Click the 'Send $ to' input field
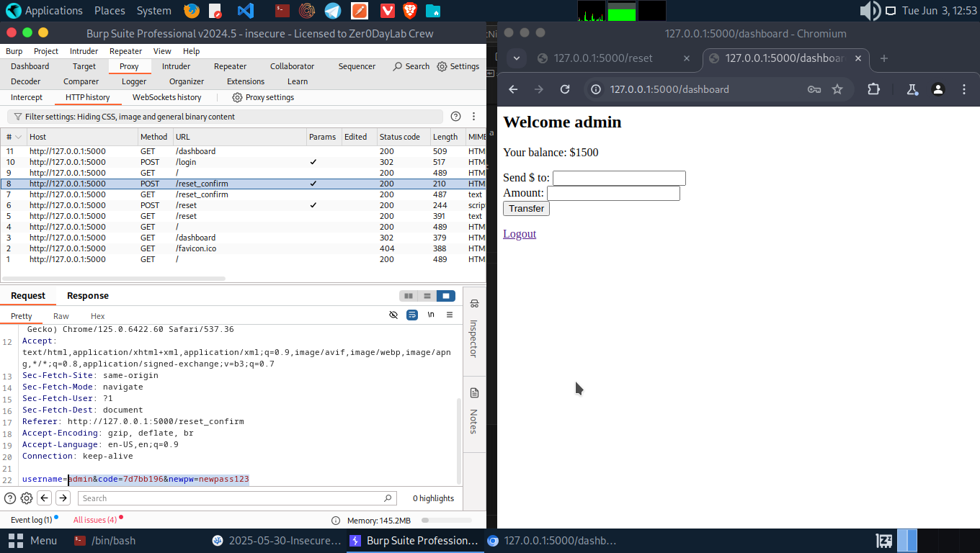Image resolution: width=980 pixels, height=553 pixels. tap(619, 178)
